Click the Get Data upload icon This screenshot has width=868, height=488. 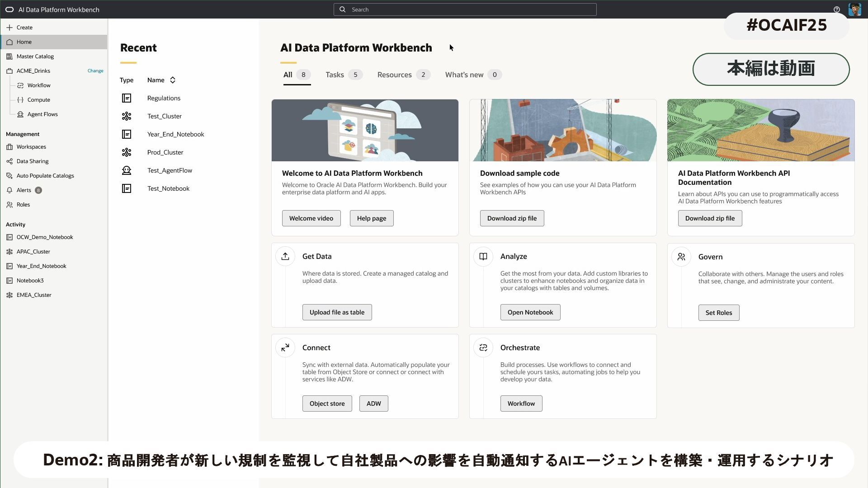(x=285, y=257)
